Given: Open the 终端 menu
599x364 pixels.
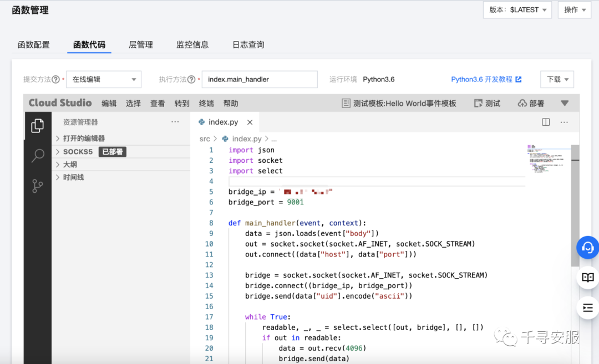Looking at the screenshot, I should click(206, 104).
